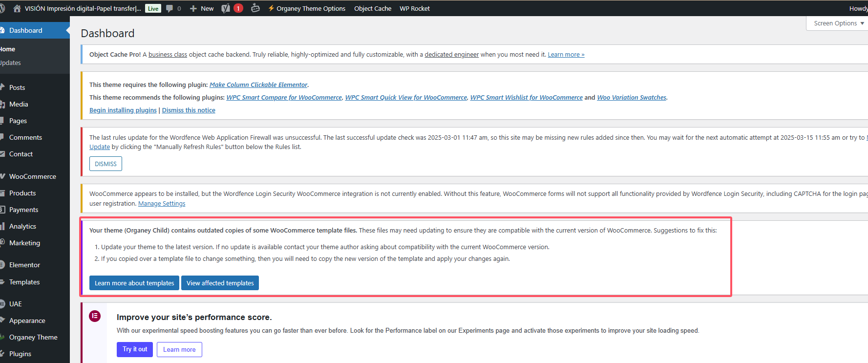Click the WordPress logo icon

coord(2,8)
